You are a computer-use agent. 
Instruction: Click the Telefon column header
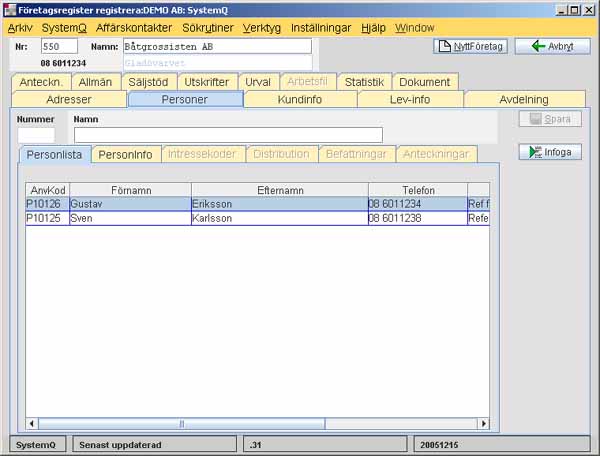click(418, 190)
